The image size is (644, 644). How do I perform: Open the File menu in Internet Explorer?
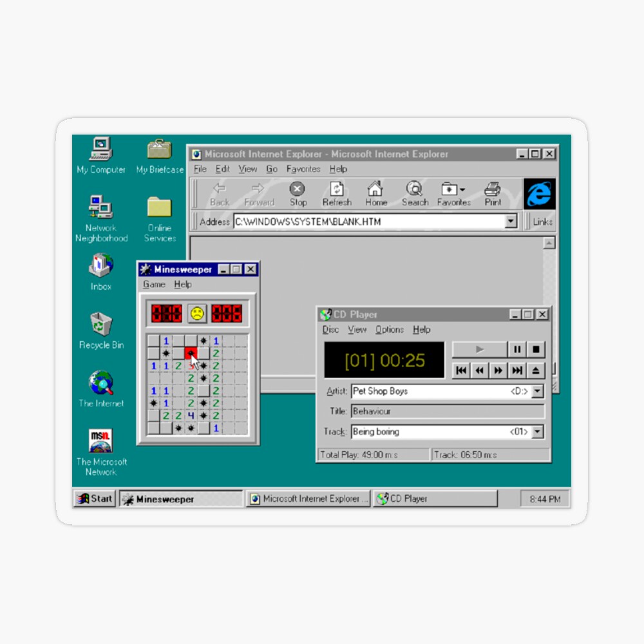(x=200, y=169)
